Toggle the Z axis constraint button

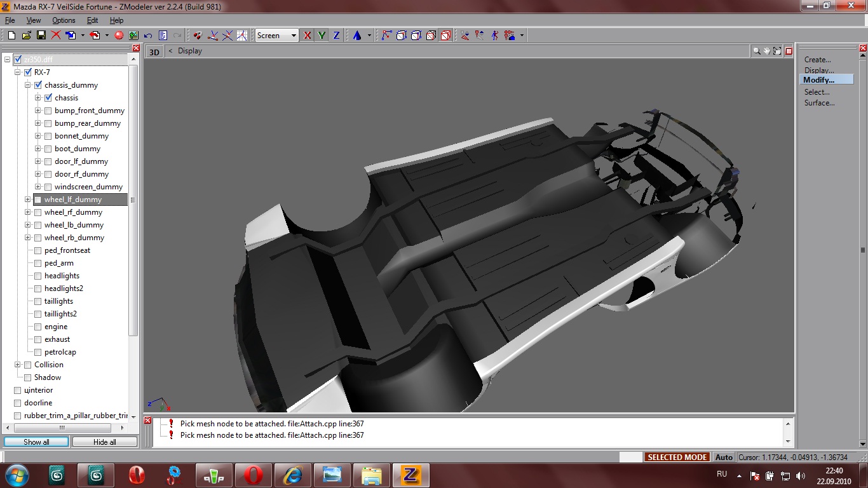336,36
